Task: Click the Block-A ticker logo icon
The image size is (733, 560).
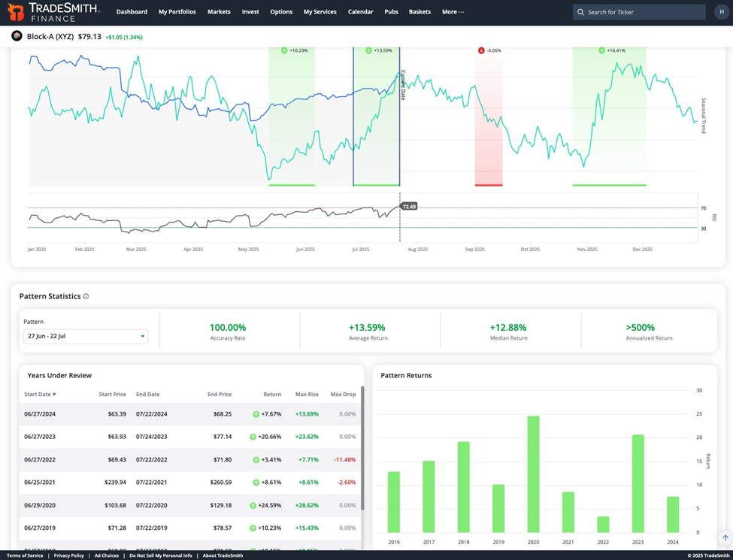Action: (17, 36)
